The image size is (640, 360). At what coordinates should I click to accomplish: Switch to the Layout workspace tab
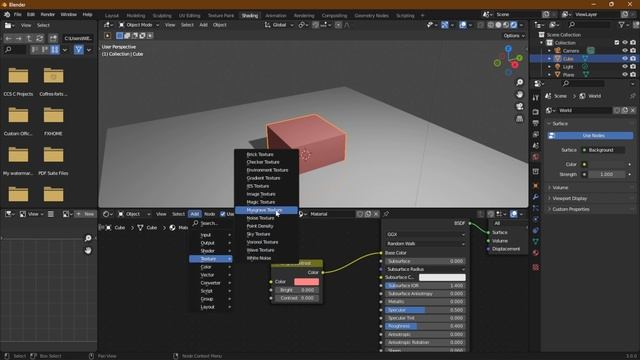(x=111, y=16)
